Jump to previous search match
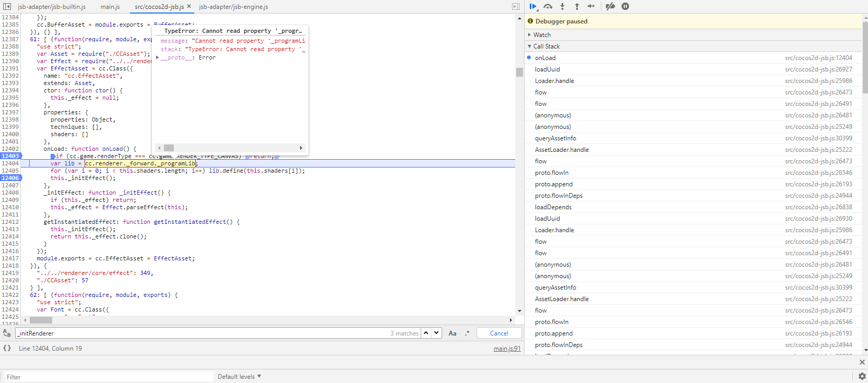The image size is (868, 383). click(x=426, y=333)
